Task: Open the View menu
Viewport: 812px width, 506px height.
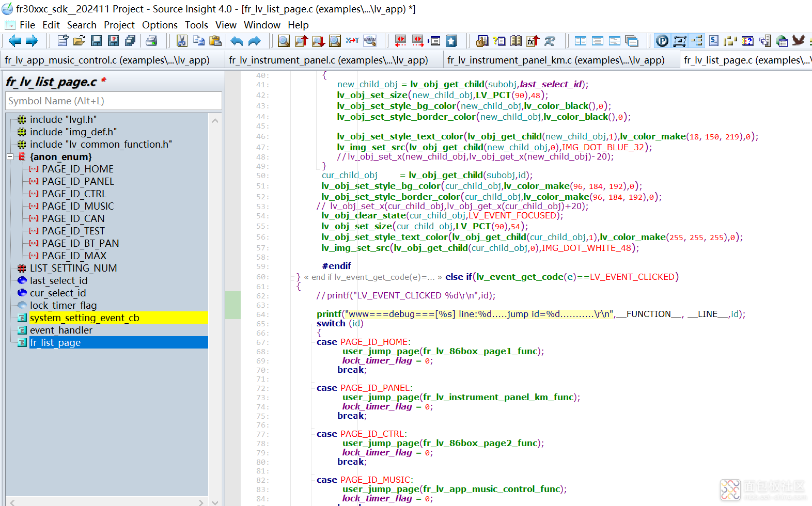Action: [x=226, y=25]
